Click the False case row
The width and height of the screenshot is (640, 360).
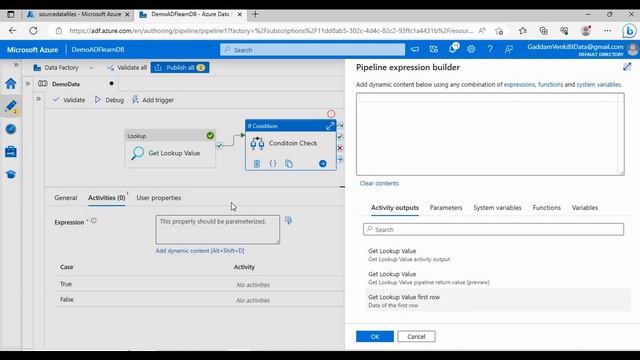pyautogui.click(x=200, y=300)
